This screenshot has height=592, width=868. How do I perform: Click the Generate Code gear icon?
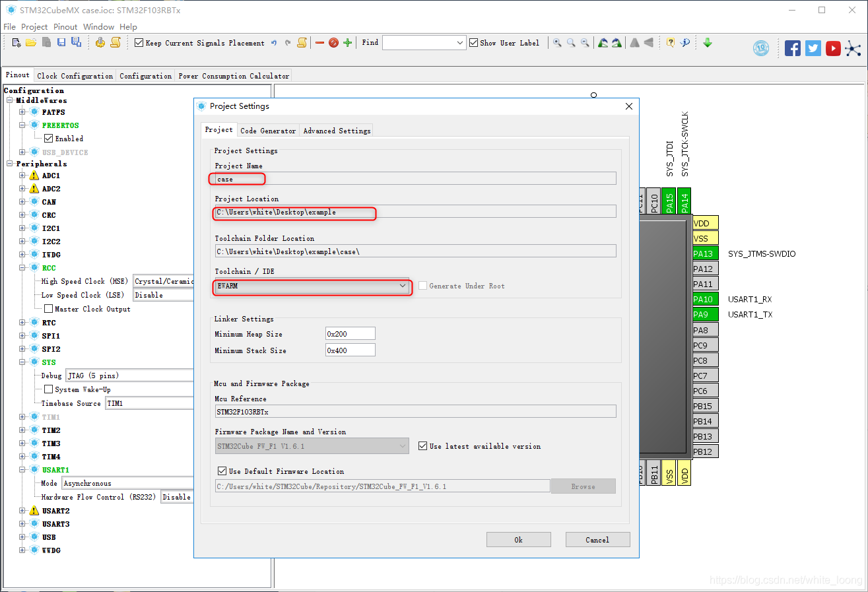100,43
